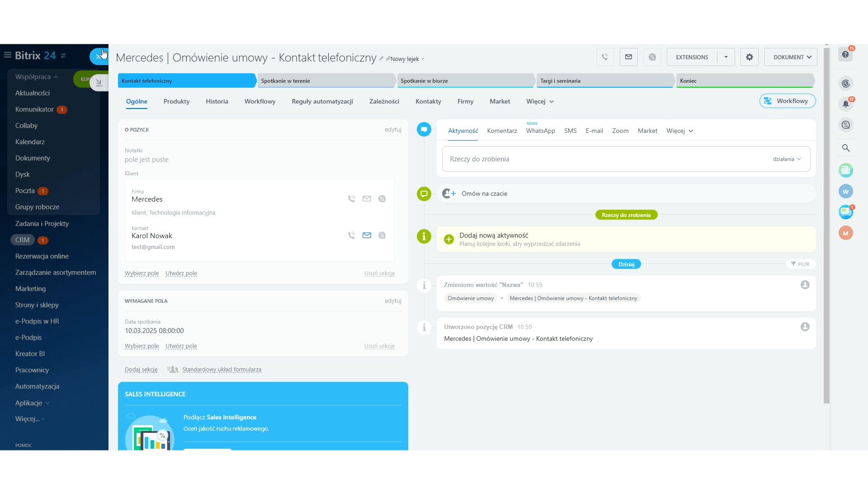Expand the Więcej tab dropdown in main tabs
Image resolution: width=868 pixels, height=488 pixels.
pos(540,102)
